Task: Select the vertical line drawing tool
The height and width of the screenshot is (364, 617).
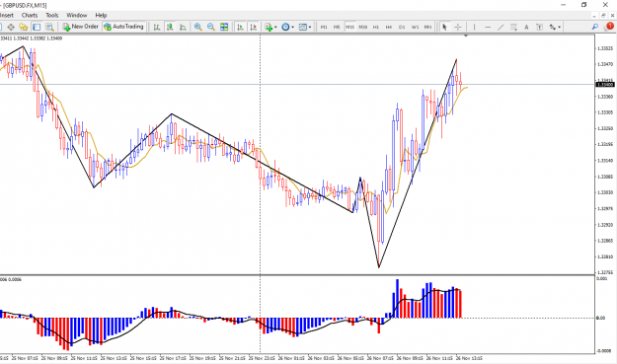Action: pyautogui.click(x=474, y=27)
